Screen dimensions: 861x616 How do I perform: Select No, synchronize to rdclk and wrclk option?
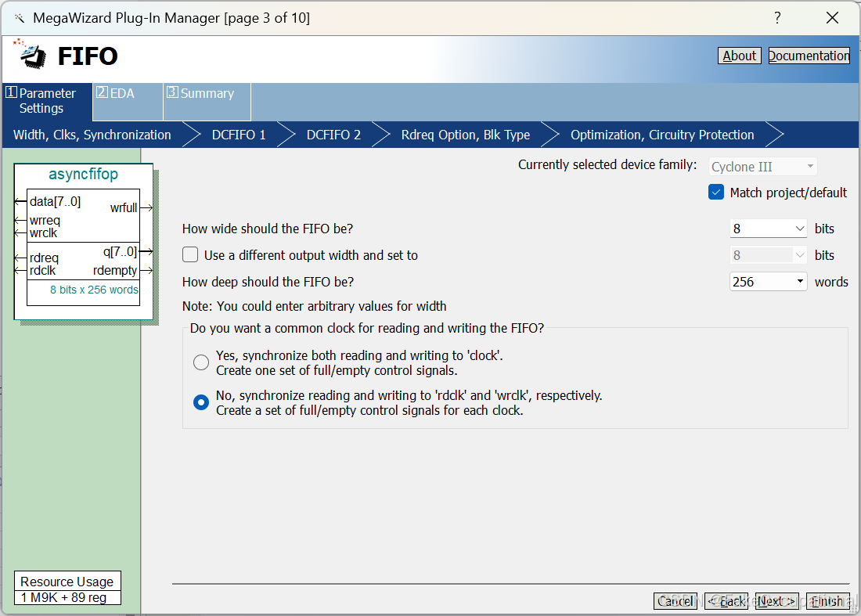pos(201,402)
